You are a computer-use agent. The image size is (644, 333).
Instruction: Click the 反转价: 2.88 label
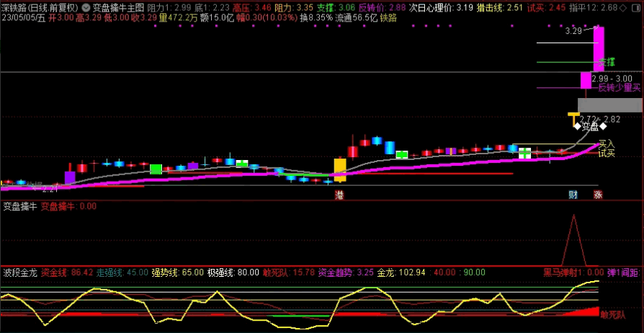point(382,7)
